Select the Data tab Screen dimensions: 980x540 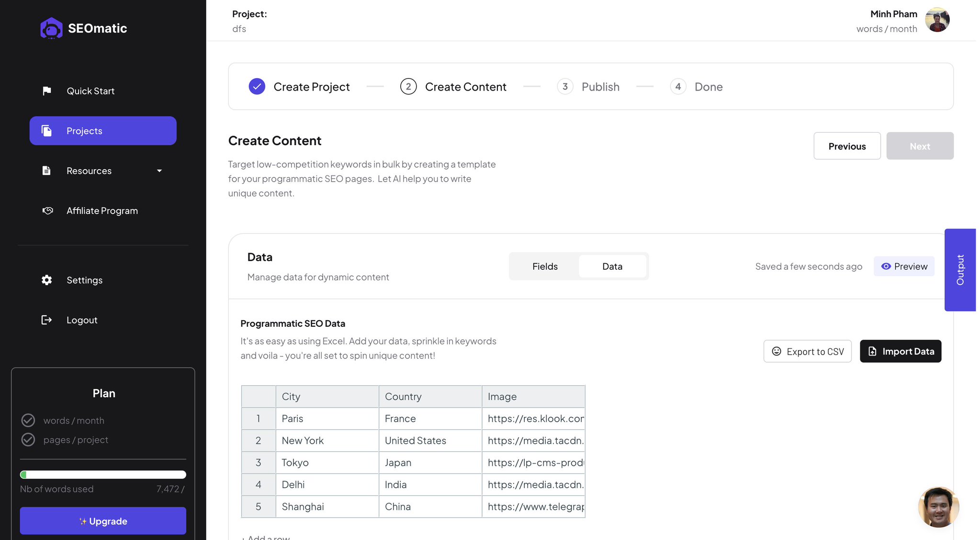pyautogui.click(x=612, y=266)
